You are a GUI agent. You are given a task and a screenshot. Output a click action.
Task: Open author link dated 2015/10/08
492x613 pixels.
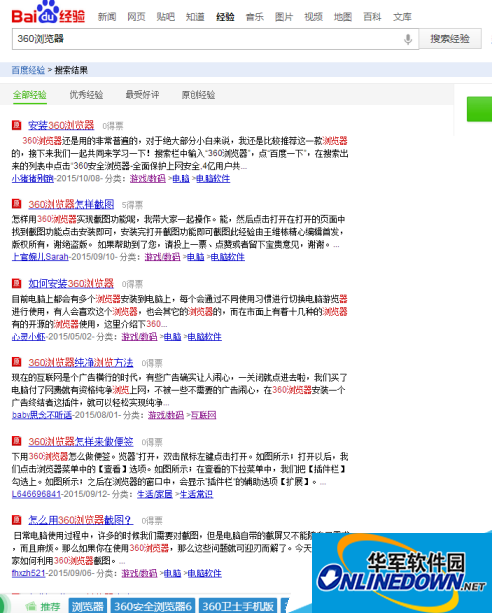[x=33, y=178]
